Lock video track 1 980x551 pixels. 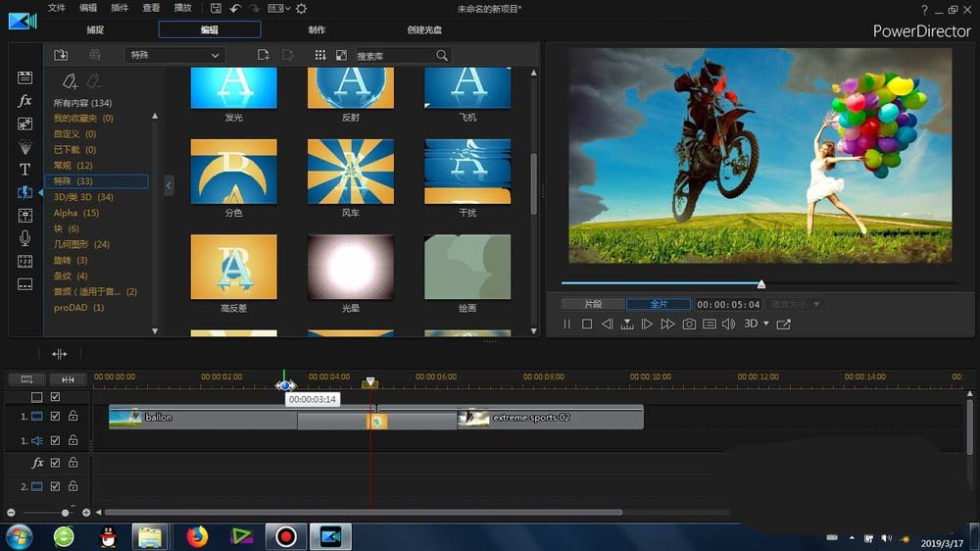click(x=73, y=416)
